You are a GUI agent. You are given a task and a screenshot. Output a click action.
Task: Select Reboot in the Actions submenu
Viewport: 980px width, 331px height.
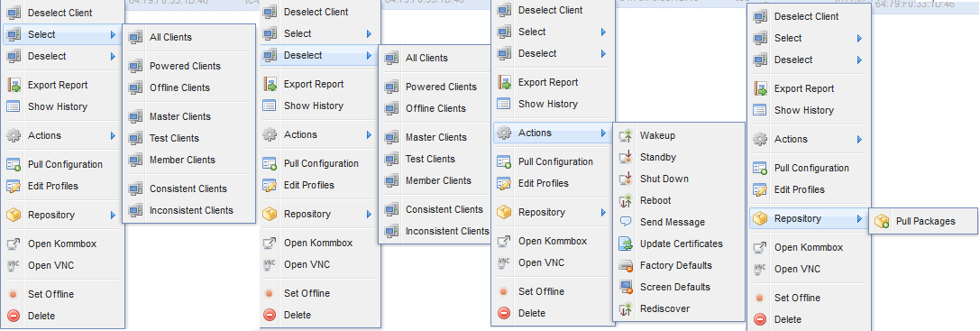point(655,201)
